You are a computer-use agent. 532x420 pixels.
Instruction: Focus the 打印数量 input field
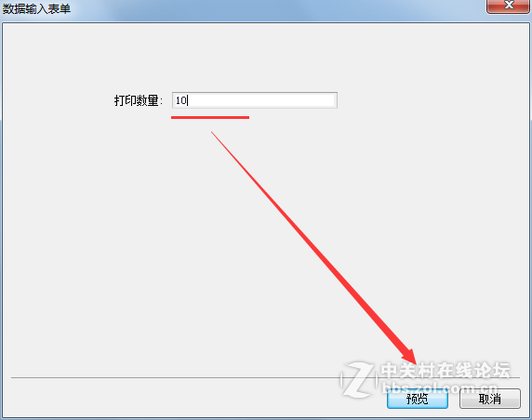tap(255, 100)
